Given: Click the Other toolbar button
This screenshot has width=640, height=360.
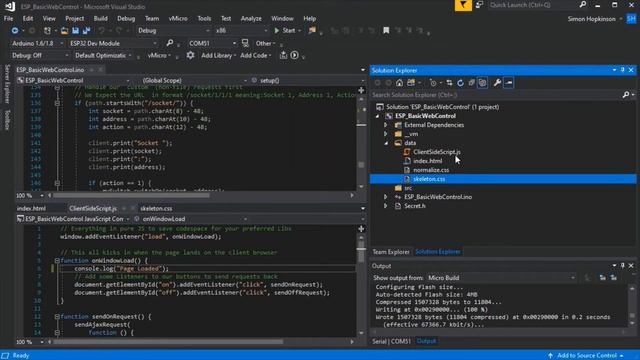Looking at the screenshot, I should point(265,43).
